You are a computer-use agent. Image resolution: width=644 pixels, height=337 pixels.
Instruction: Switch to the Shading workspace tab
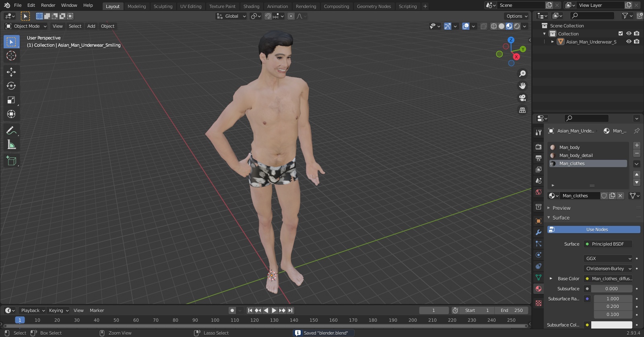tap(251, 6)
